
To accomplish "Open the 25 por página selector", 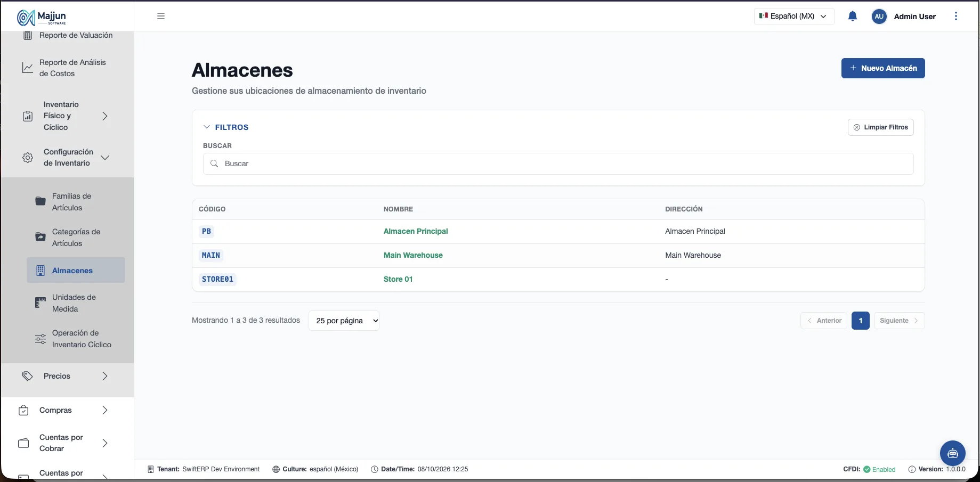I will 344,321.
